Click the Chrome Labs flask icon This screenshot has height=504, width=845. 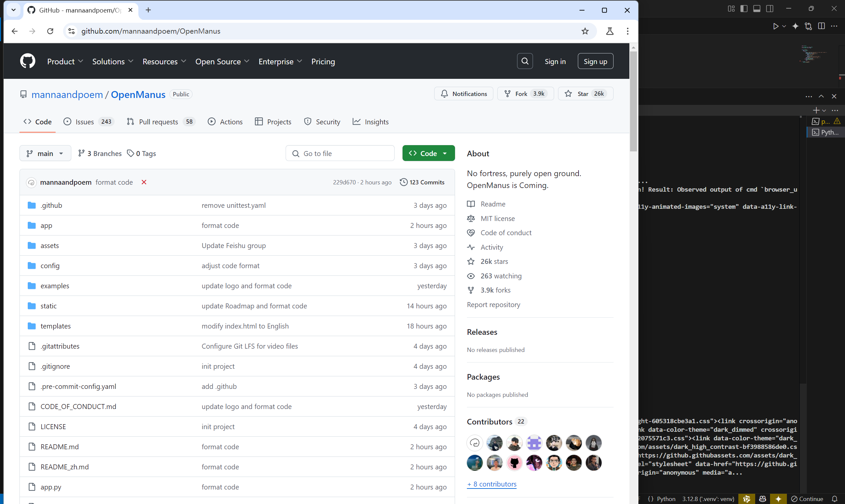click(610, 31)
